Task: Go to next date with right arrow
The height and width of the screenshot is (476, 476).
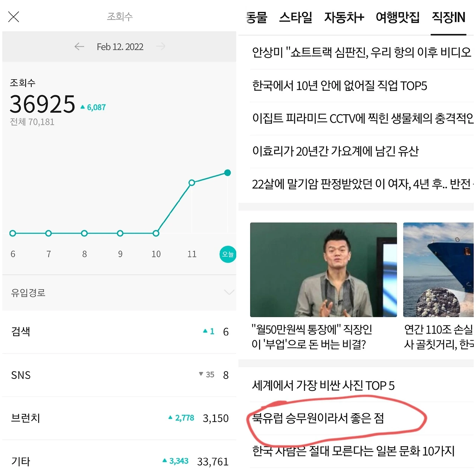Action: coord(161,46)
